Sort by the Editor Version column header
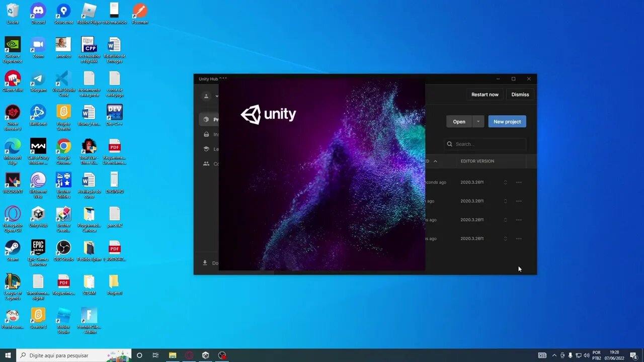This screenshot has width=644, height=362. 477,161
